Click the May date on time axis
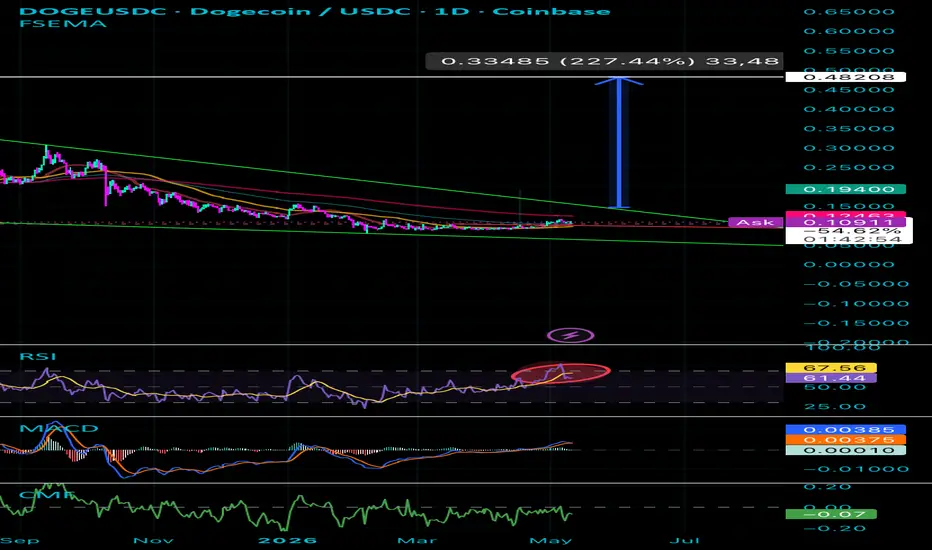This screenshot has width=932, height=550. [x=550, y=540]
